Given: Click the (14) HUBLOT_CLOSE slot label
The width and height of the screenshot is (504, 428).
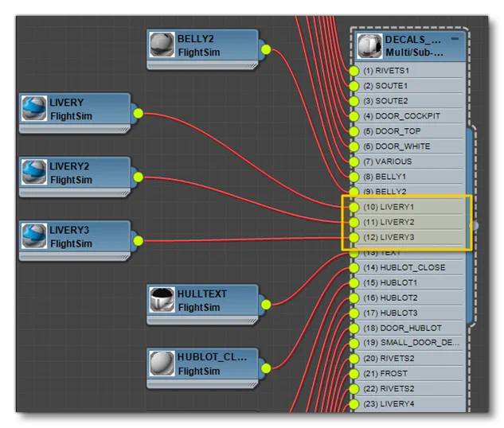Looking at the screenshot, I should pos(404,267).
